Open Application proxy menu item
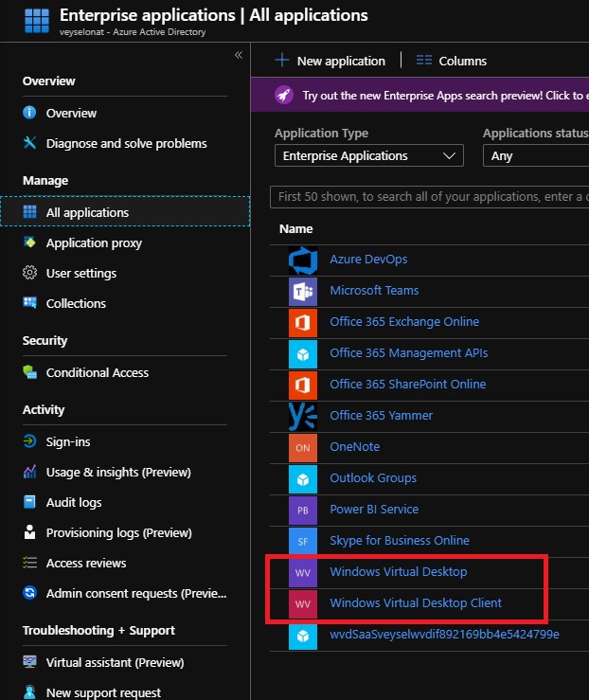This screenshot has height=700, width=589. [x=94, y=242]
